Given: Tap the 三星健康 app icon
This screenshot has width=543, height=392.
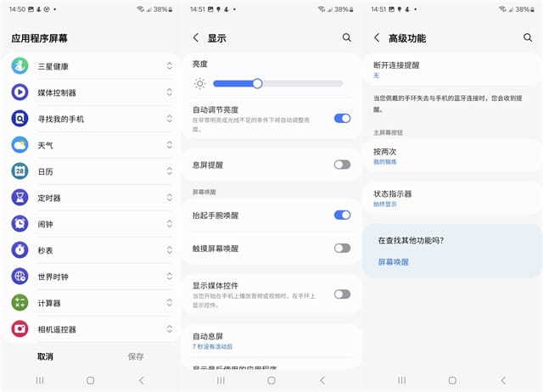Looking at the screenshot, I should [x=20, y=66].
